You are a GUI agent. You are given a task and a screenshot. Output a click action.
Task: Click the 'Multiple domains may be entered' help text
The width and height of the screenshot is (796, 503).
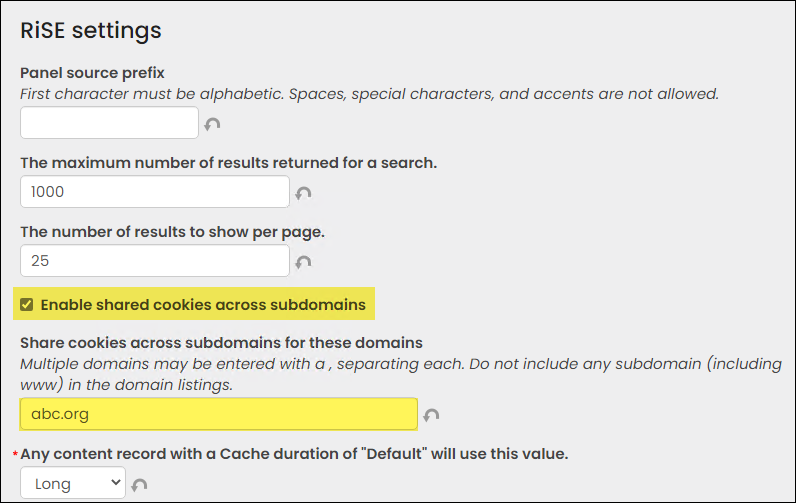click(x=401, y=375)
